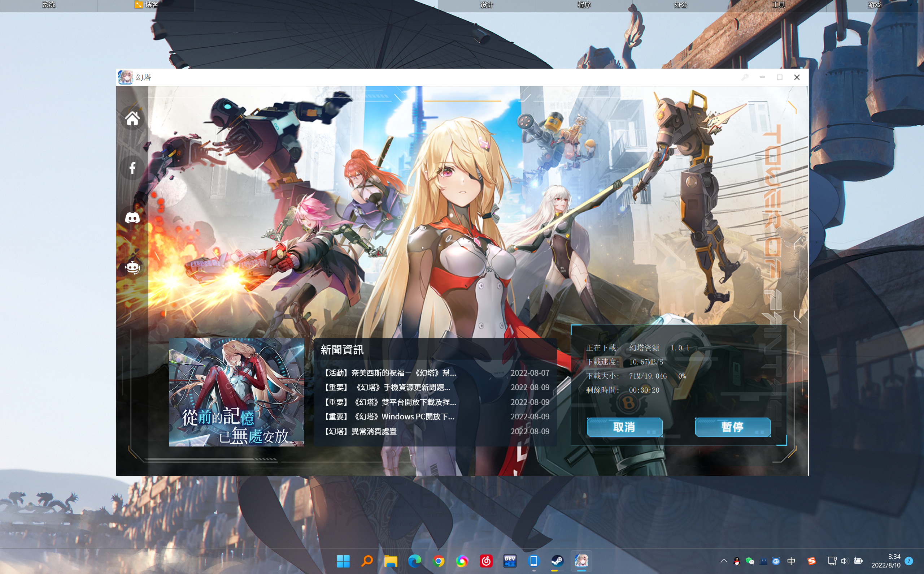Image resolution: width=924 pixels, height=574 pixels.
Task: Click download speed value 10.67MB/S
Action: 646,362
